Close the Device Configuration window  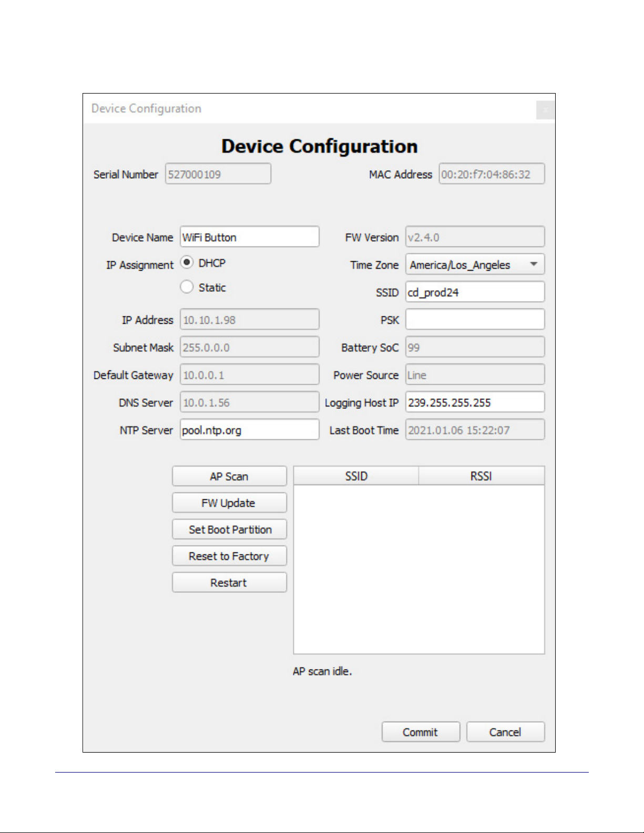pyautogui.click(x=545, y=110)
